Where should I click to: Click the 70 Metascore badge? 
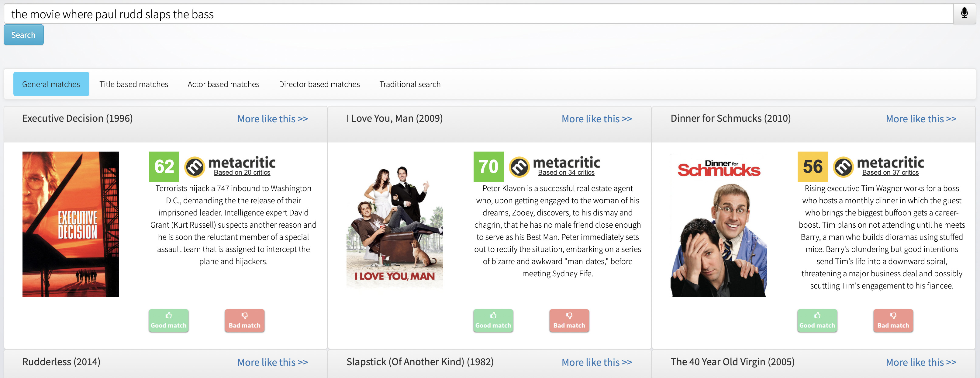pyautogui.click(x=488, y=166)
